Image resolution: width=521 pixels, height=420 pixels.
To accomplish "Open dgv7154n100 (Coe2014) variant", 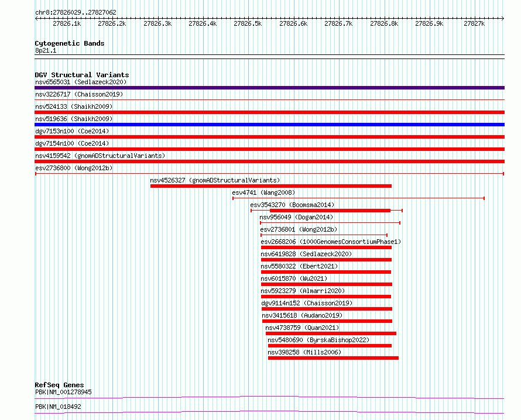I will pos(72,143).
